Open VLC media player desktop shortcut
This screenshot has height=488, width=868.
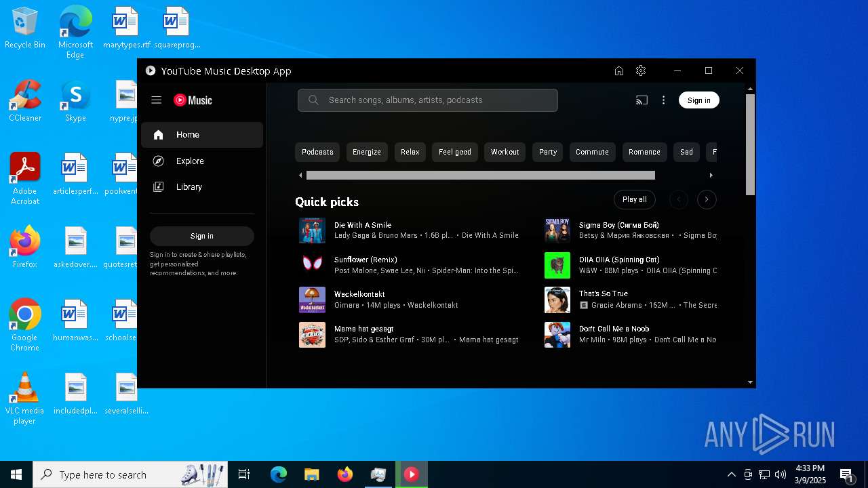[25, 399]
